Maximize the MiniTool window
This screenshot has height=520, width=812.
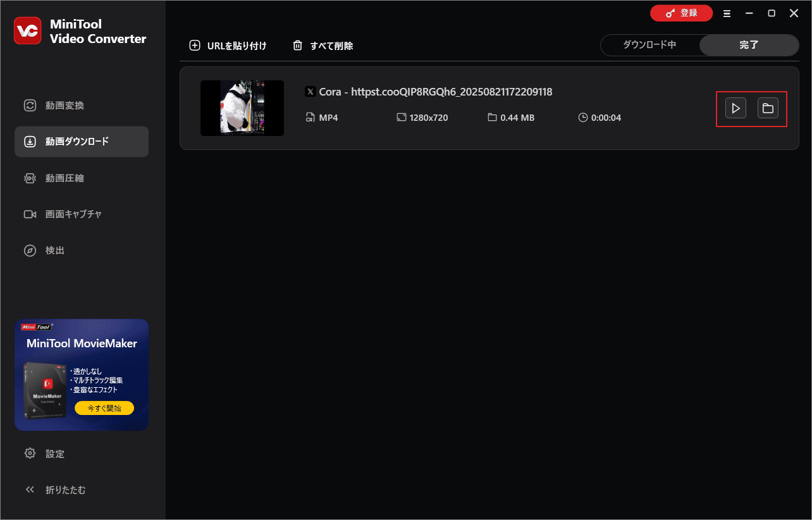coord(772,13)
